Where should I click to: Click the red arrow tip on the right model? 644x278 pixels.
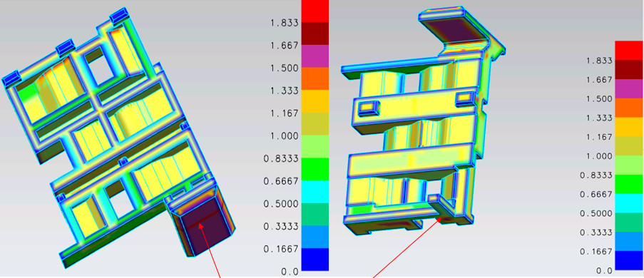click(441, 219)
